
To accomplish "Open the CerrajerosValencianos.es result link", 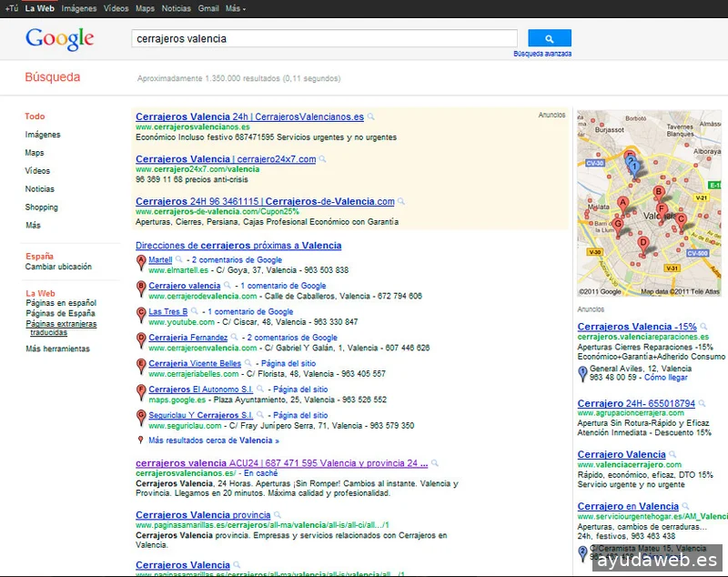I will [x=250, y=116].
